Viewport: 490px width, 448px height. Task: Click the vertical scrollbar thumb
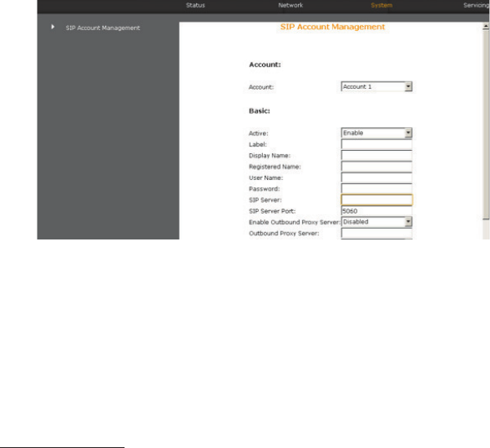486,125
